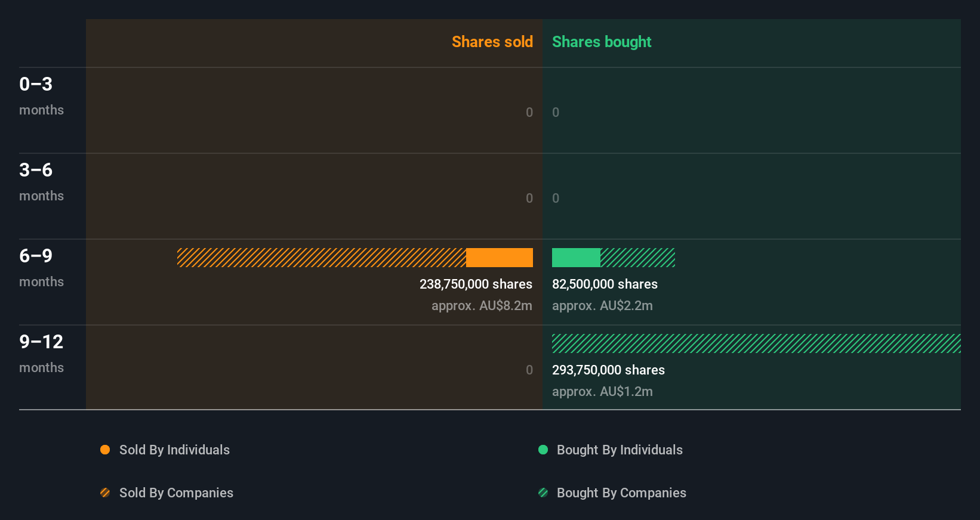Screen dimensions: 980x520
Task: Click the hatched green bar in 9–12 months
Action: coord(756,343)
